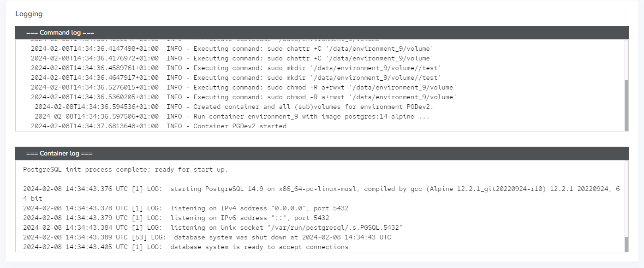Image resolution: width=644 pixels, height=268 pixels.
Task: Click the 'Created container and all (sub)volumes' line
Action: pos(234,107)
